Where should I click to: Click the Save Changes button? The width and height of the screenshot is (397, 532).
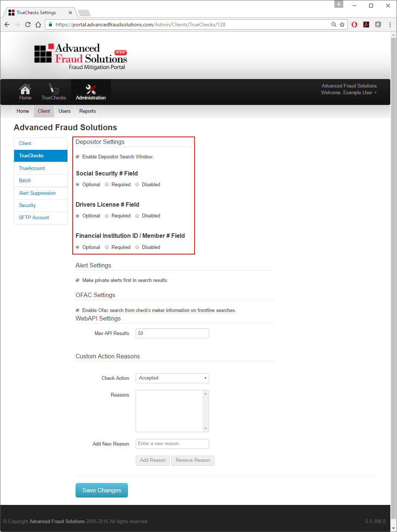102,490
